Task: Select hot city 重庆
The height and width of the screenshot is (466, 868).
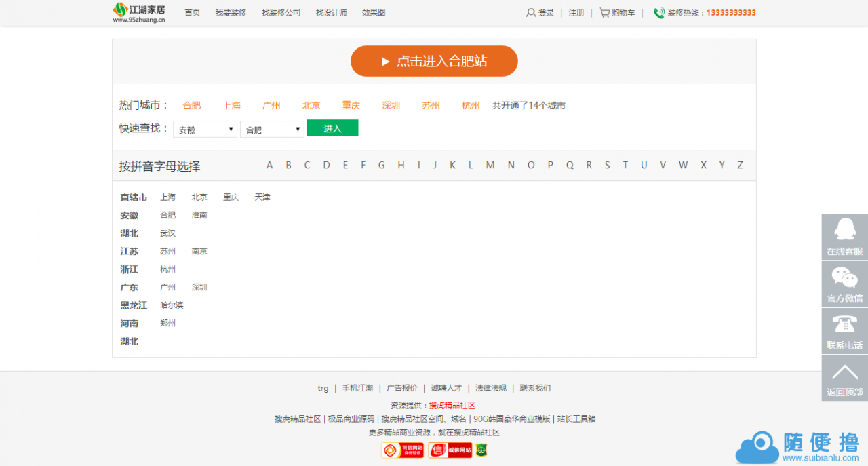Action: coord(351,105)
